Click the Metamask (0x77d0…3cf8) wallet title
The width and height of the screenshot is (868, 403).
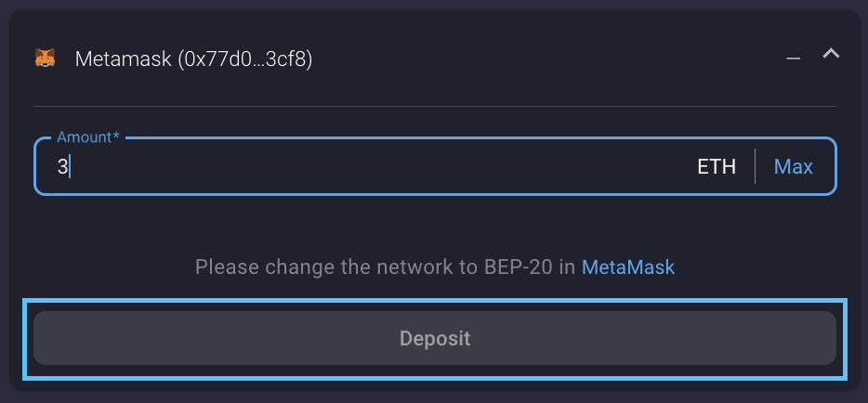pos(193,59)
